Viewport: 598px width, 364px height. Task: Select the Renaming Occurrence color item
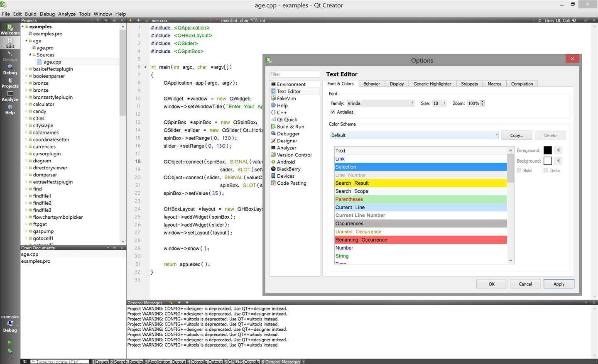(x=421, y=240)
